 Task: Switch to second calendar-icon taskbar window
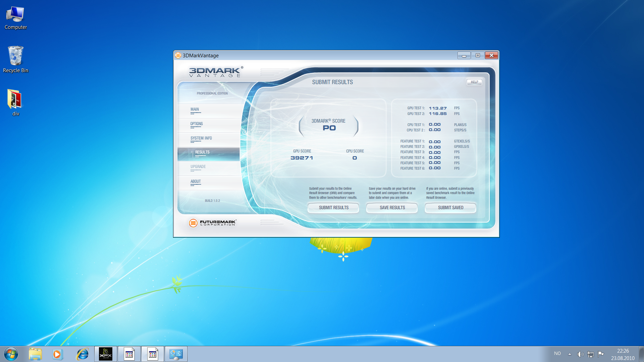click(x=153, y=354)
